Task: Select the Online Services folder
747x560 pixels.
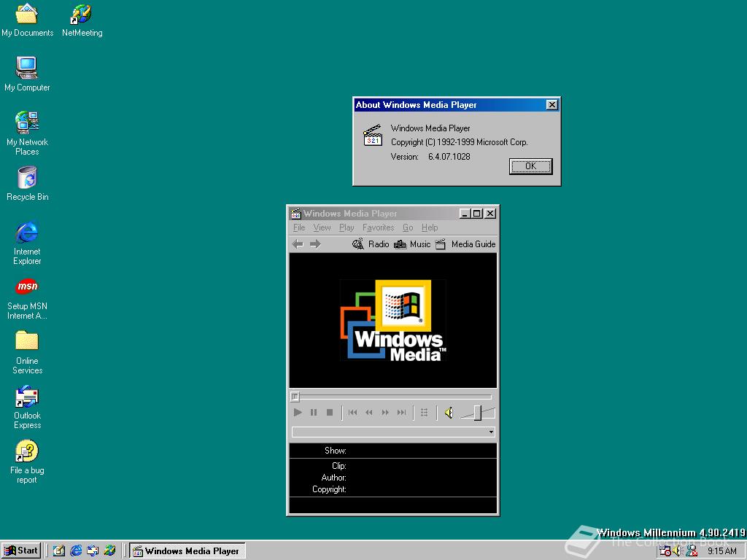Action: pyautogui.click(x=27, y=352)
